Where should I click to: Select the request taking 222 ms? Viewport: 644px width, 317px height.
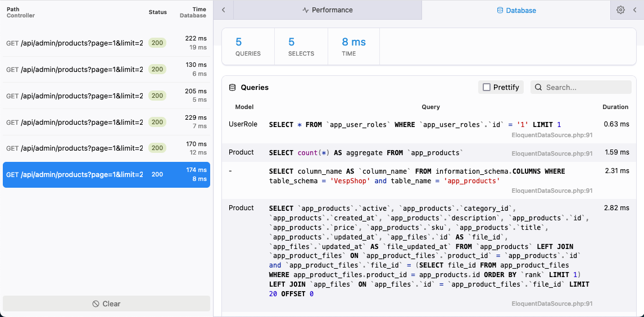point(106,43)
